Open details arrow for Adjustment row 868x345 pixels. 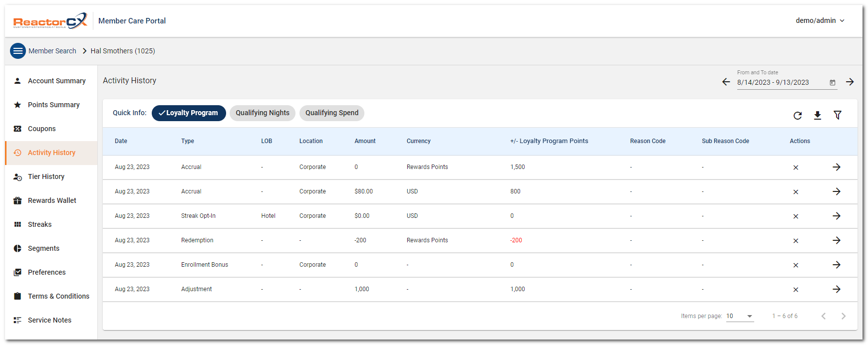pyautogui.click(x=836, y=289)
